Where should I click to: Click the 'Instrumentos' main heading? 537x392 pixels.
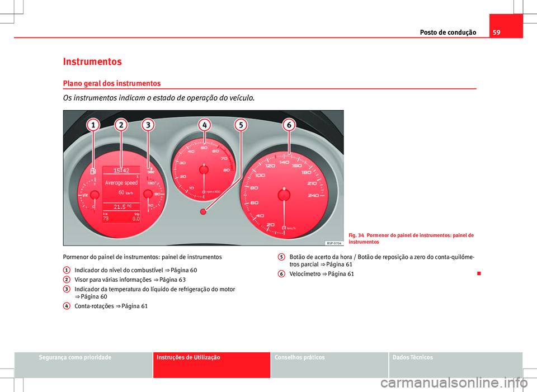(x=92, y=62)
